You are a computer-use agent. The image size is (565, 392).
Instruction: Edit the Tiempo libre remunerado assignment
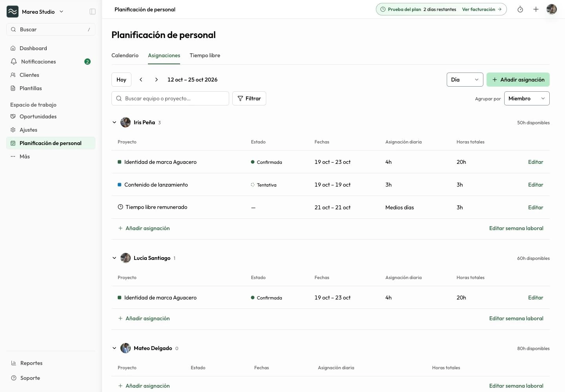(x=536, y=207)
